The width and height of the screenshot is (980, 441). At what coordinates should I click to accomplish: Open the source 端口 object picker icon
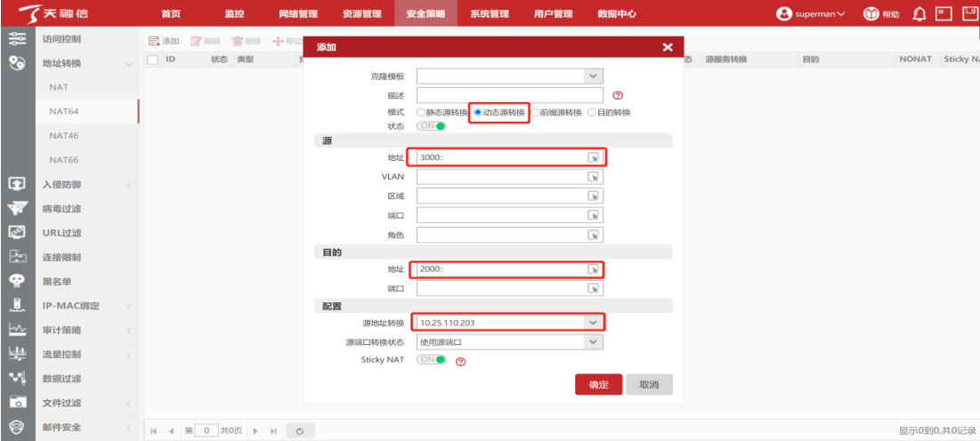593,215
